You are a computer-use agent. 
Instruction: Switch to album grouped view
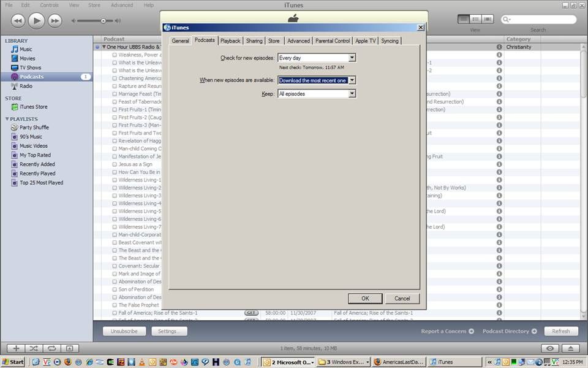[475, 19]
